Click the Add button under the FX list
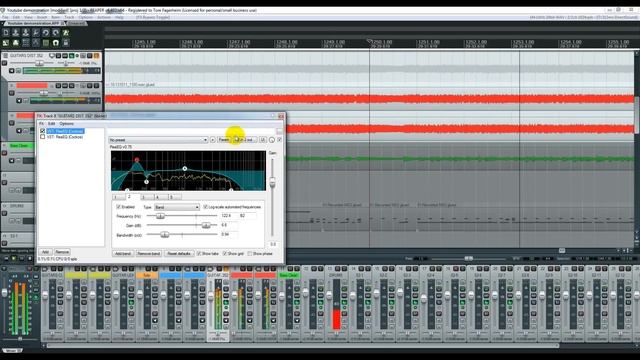640x360 pixels. click(45, 252)
